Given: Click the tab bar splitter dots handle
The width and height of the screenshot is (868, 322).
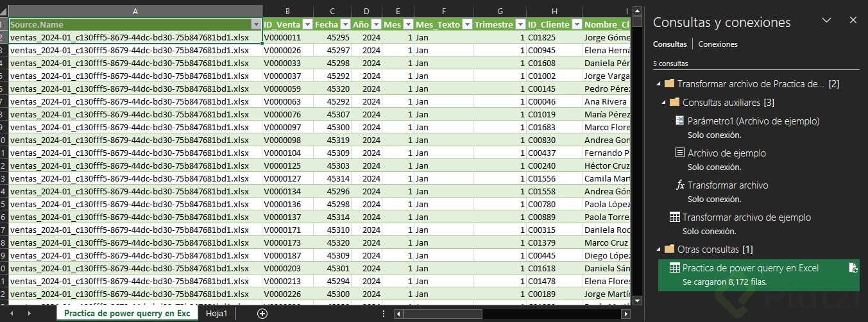Looking at the screenshot, I should (384, 313).
